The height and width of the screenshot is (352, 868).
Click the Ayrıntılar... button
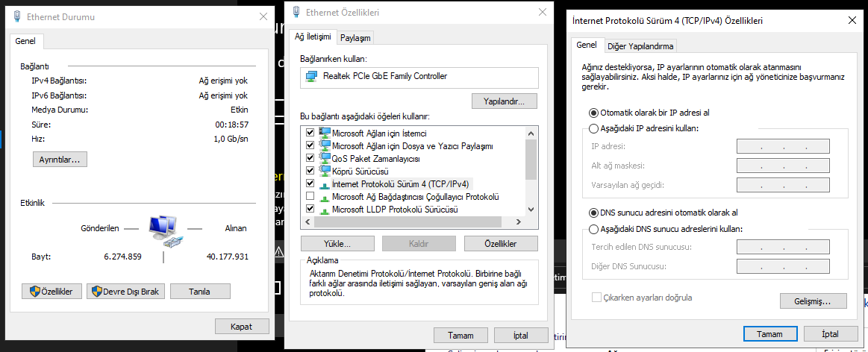60,160
